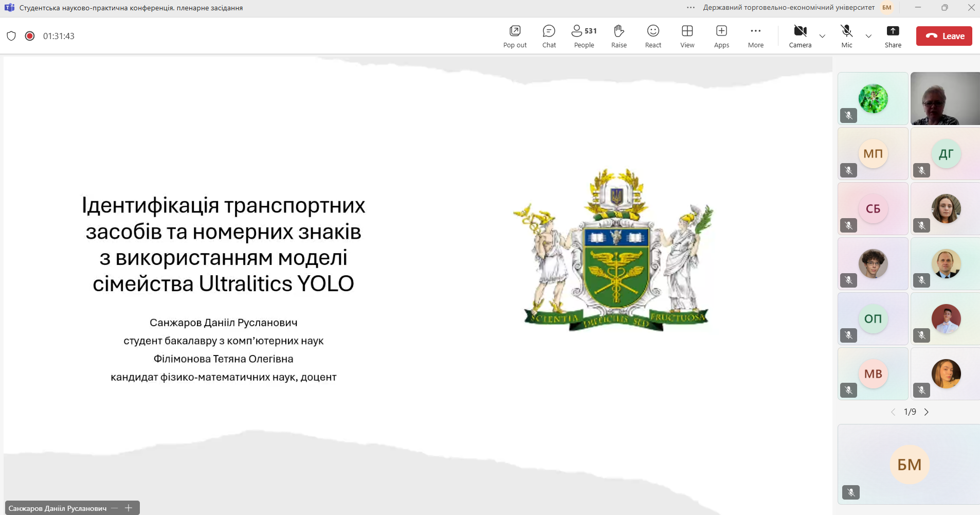The width and height of the screenshot is (980, 515).
Task: Open the More actions menu
Action: (756, 36)
